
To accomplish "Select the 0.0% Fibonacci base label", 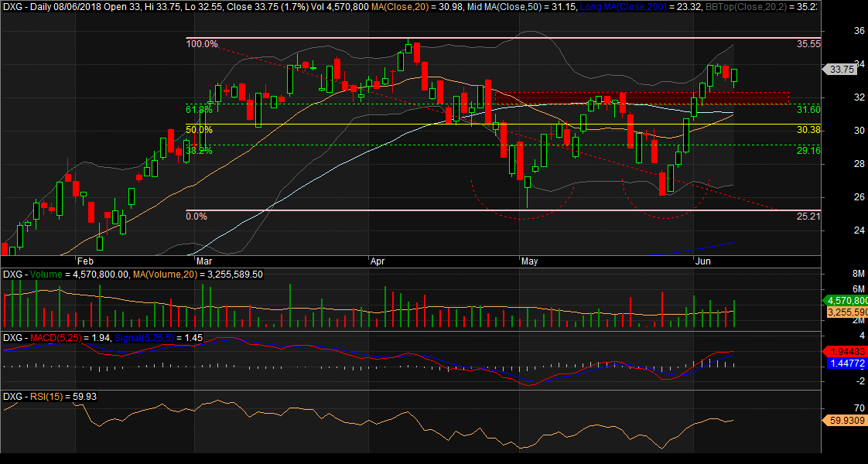I will point(196,217).
